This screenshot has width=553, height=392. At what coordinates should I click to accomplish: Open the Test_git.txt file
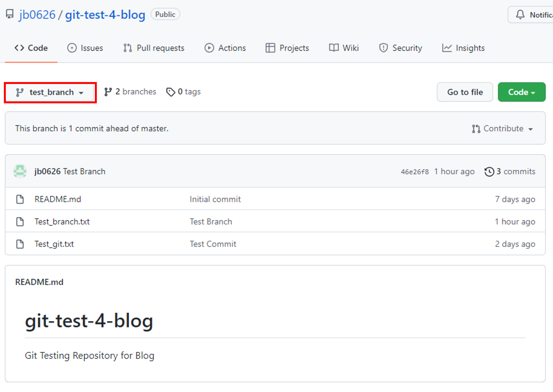54,244
